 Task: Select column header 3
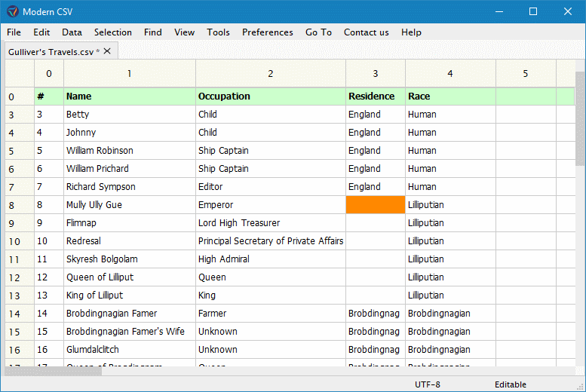(x=376, y=74)
